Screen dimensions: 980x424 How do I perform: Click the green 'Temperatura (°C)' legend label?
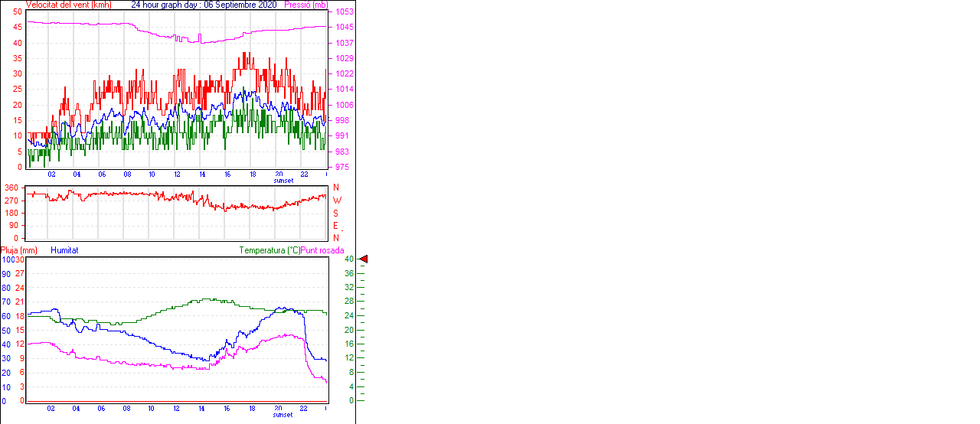269,250
